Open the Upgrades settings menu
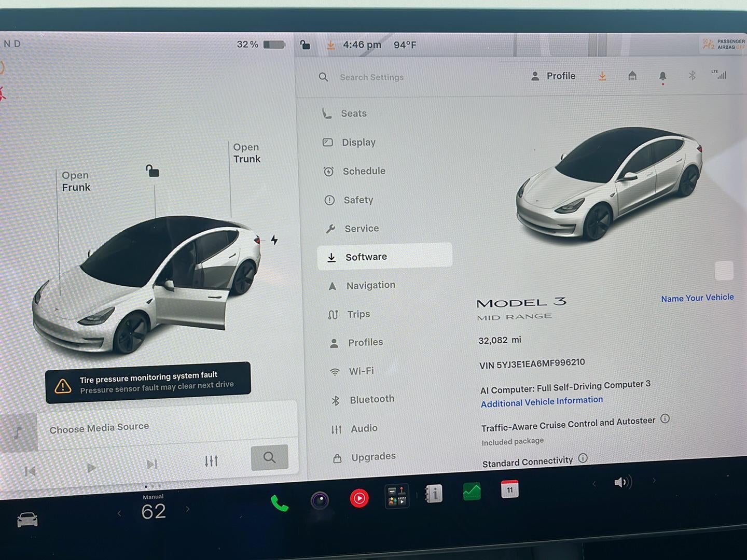Image resolution: width=747 pixels, height=560 pixels. pyautogui.click(x=364, y=457)
